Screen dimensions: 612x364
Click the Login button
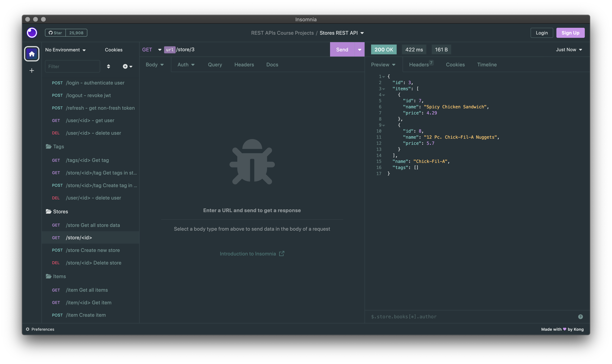point(542,33)
